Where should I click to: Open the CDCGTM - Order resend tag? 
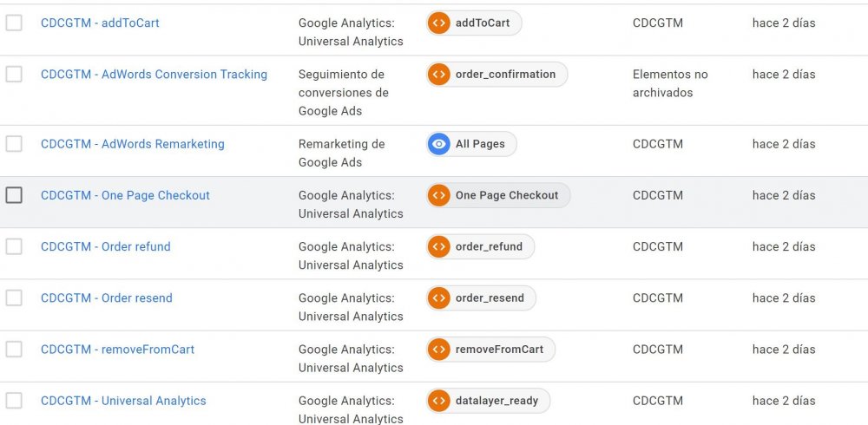107,298
